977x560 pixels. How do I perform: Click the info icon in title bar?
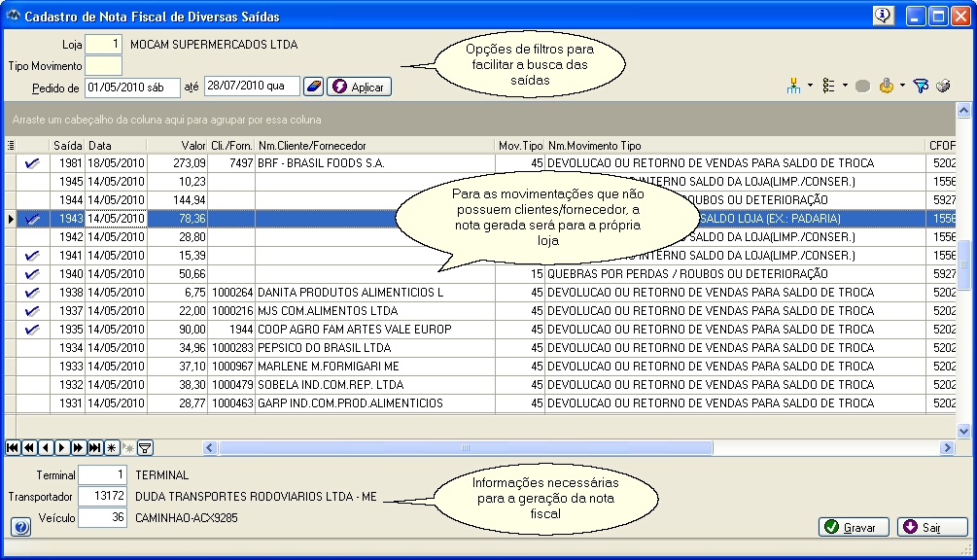883,16
